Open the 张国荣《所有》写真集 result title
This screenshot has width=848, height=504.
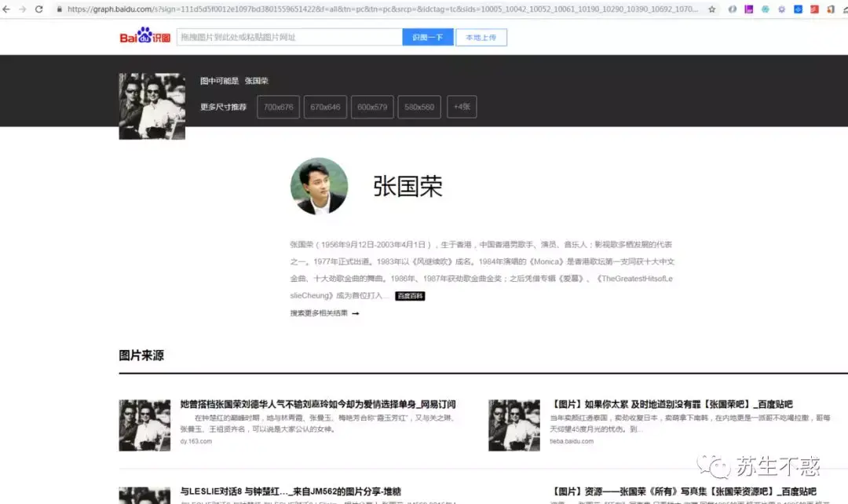click(x=683, y=491)
